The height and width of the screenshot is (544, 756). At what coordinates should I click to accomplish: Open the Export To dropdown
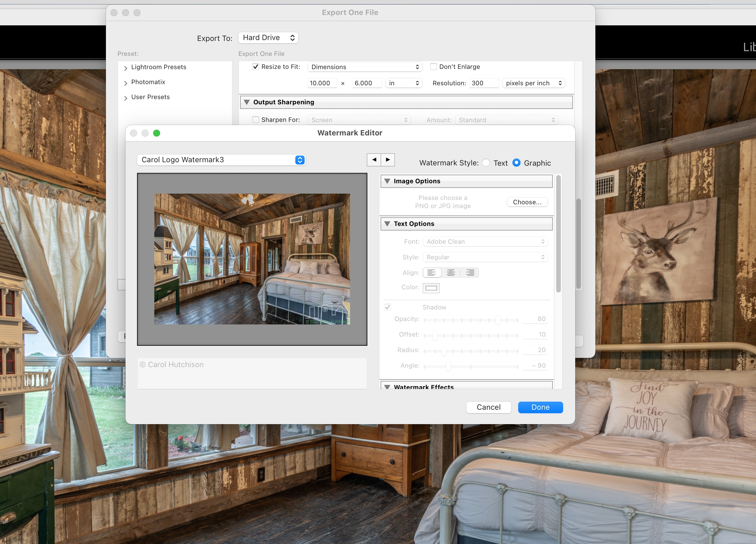(x=268, y=38)
